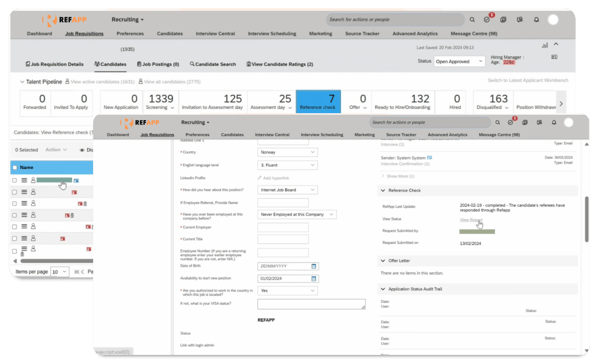Click the bar chart icon near Last Saved
600x363 pixels.
point(545,45)
